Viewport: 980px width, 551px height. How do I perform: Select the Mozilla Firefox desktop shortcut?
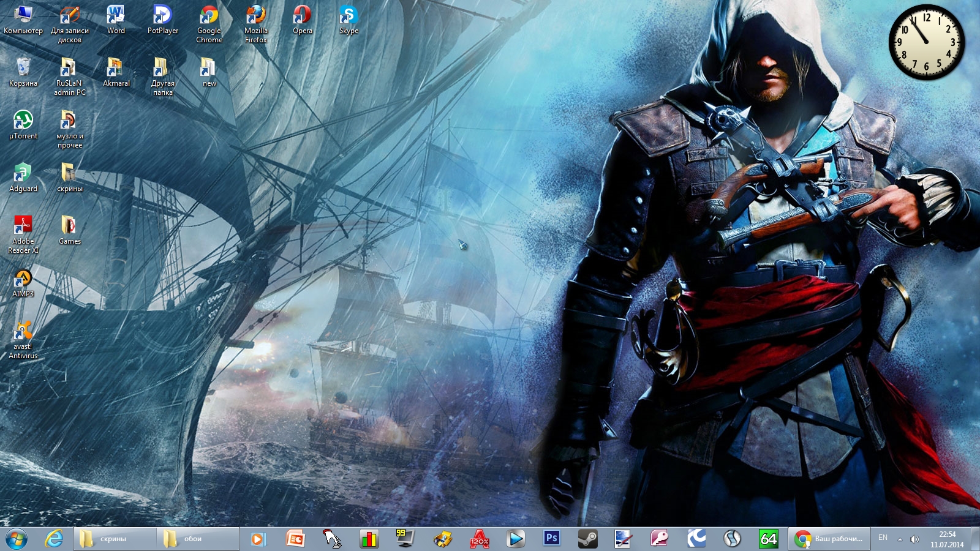pos(255,24)
